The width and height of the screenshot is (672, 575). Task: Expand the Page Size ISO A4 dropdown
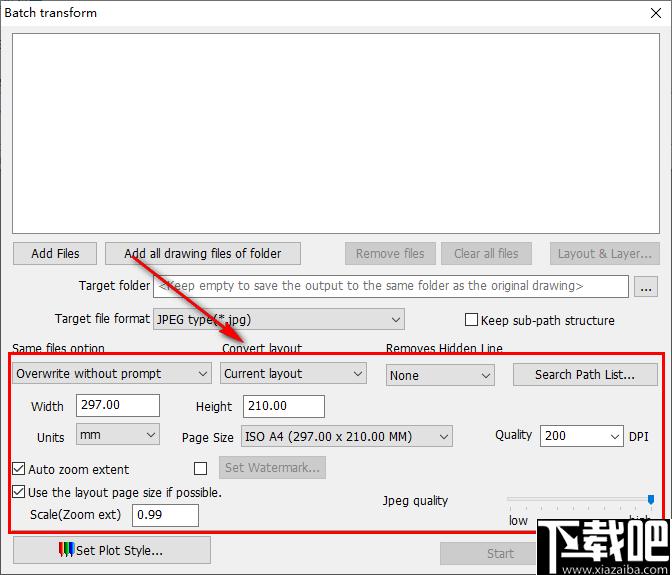pos(347,437)
